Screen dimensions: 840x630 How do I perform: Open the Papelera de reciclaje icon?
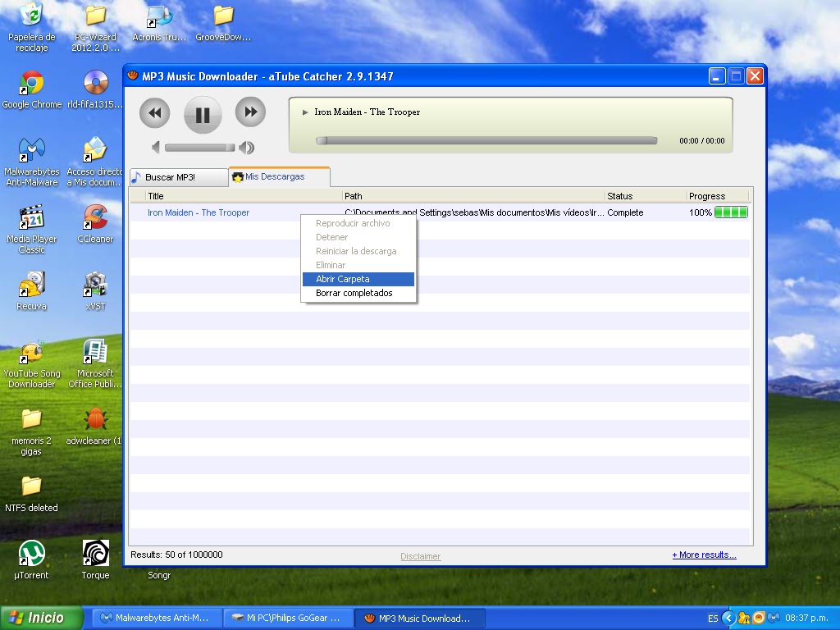[x=32, y=27]
